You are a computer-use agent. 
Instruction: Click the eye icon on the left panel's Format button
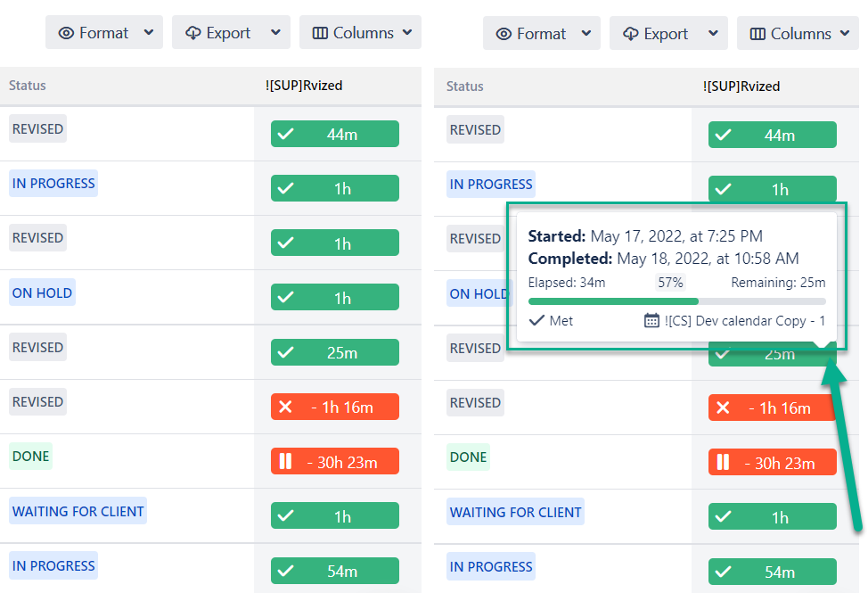point(66,33)
